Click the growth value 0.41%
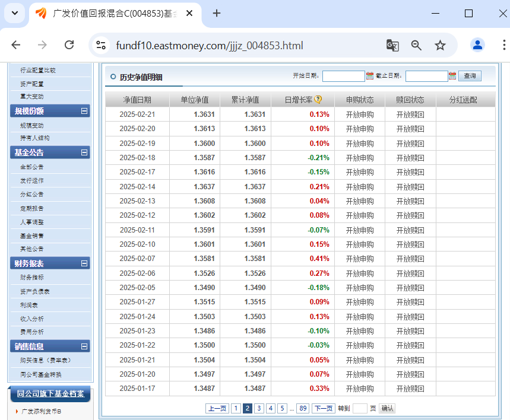This screenshot has width=510, height=420. pyautogui.click(x=319, y=259)
